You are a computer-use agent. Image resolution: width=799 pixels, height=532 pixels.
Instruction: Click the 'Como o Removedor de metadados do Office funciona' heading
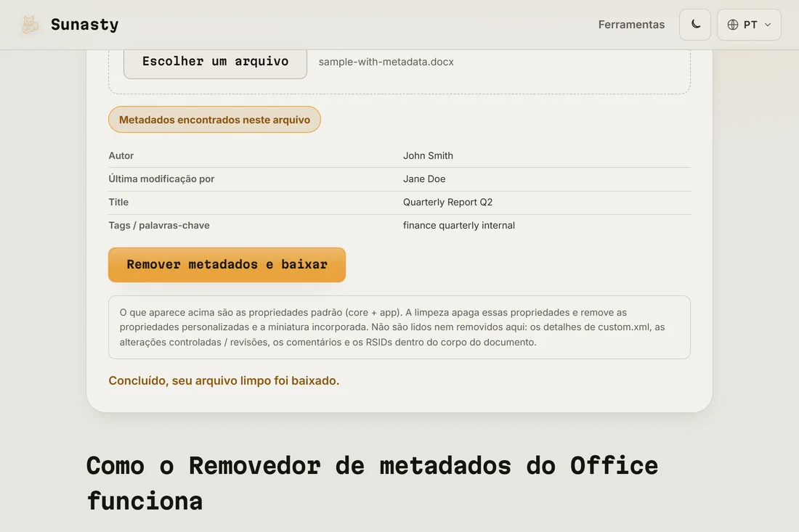click(x=372, y=483)
